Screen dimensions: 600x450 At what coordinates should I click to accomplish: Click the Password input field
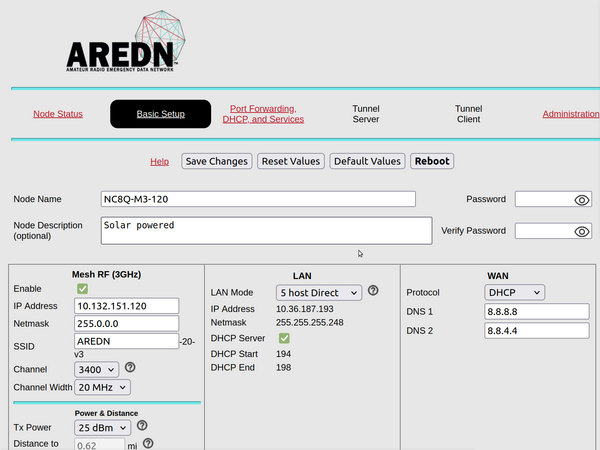553,199
